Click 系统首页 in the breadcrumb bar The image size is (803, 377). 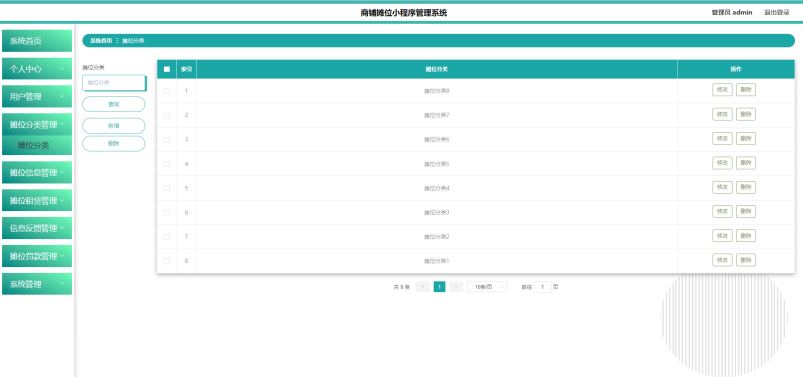[101, 40]
